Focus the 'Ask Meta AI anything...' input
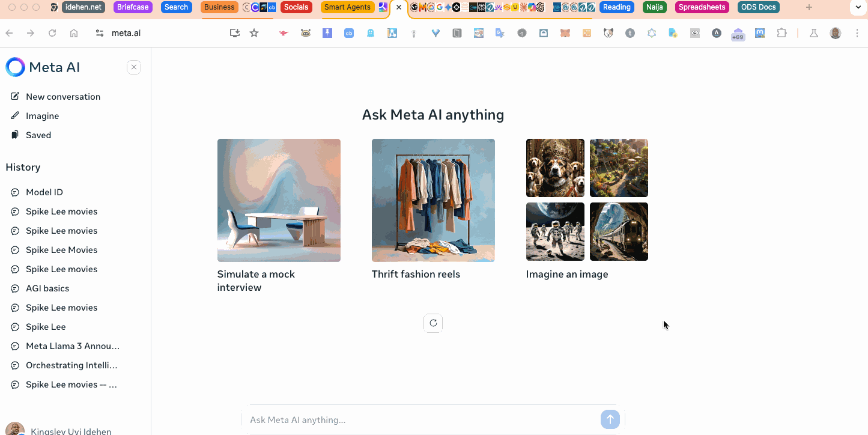The height and width of the screenshot is (435, 868). (x=420, y=420)
